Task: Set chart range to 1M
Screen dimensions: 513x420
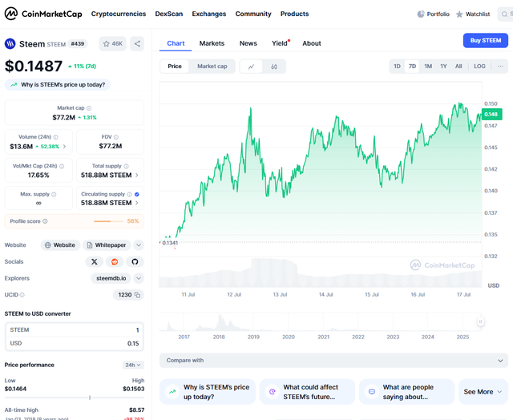Action: pos(428,67)
